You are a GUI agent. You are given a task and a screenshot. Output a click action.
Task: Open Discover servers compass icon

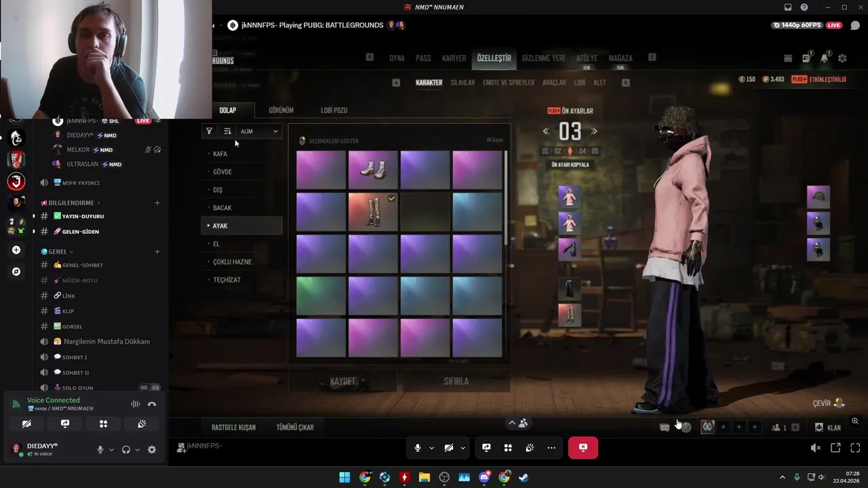[16, 272]
